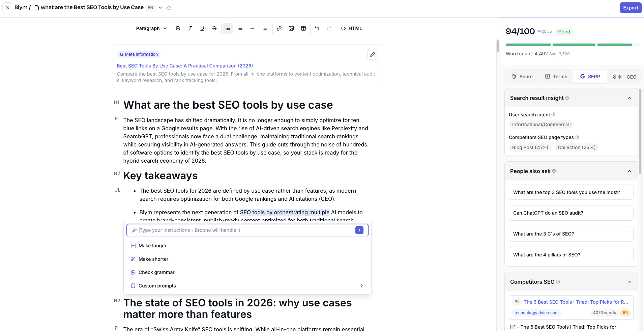Click the 'Key takeaways' heading
Image resolution: width=644 pixels, height=331 pixels.
coord(160,176)
